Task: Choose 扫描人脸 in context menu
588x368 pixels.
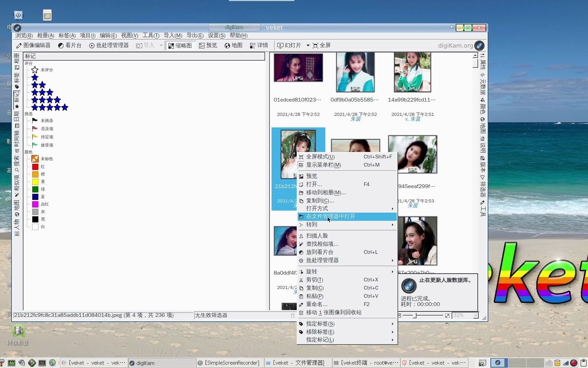Action: (347, 236)
